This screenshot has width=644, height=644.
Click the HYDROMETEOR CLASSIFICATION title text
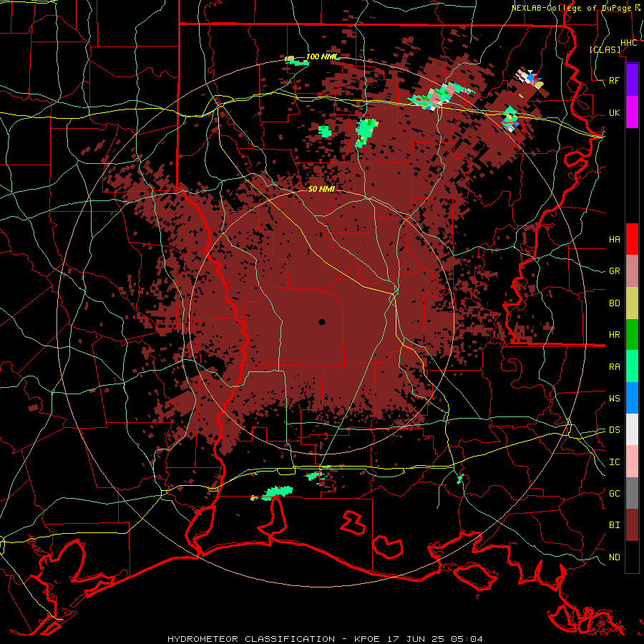pos(251,639)
